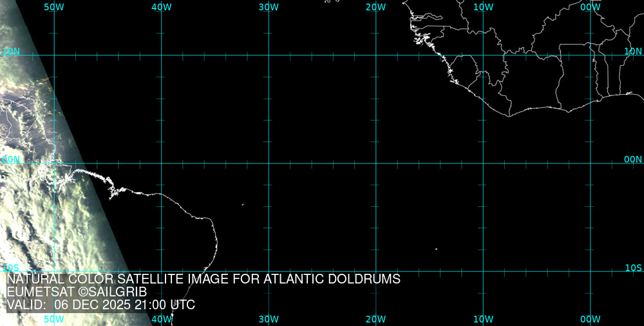Click the 10S label on the right edge

(x=633, y=267)
